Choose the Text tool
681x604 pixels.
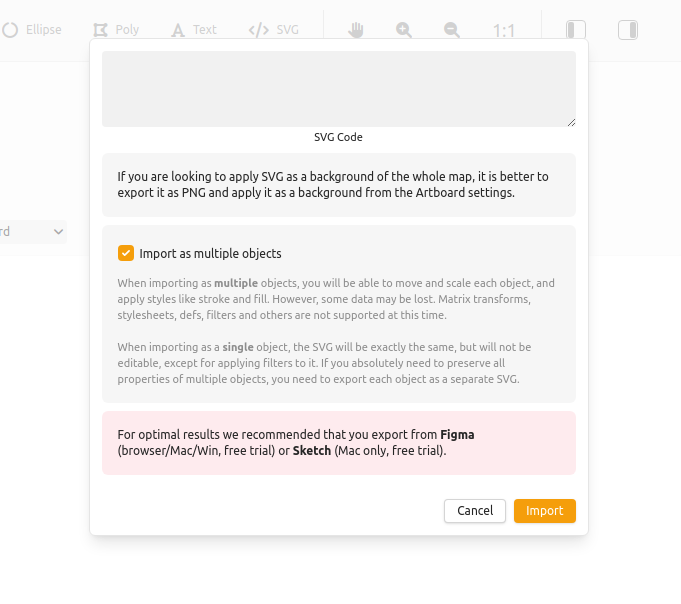(x=194, y=30)
